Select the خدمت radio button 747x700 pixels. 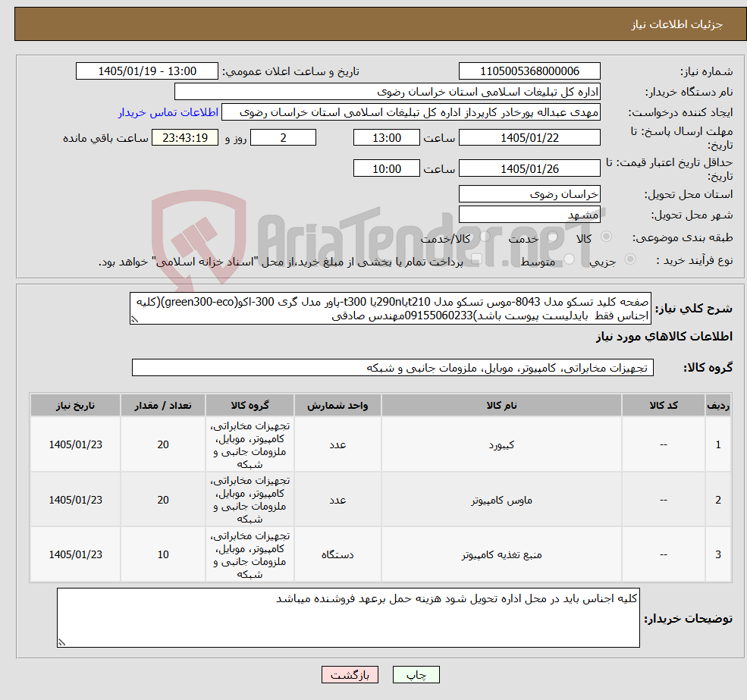(553, 237)
